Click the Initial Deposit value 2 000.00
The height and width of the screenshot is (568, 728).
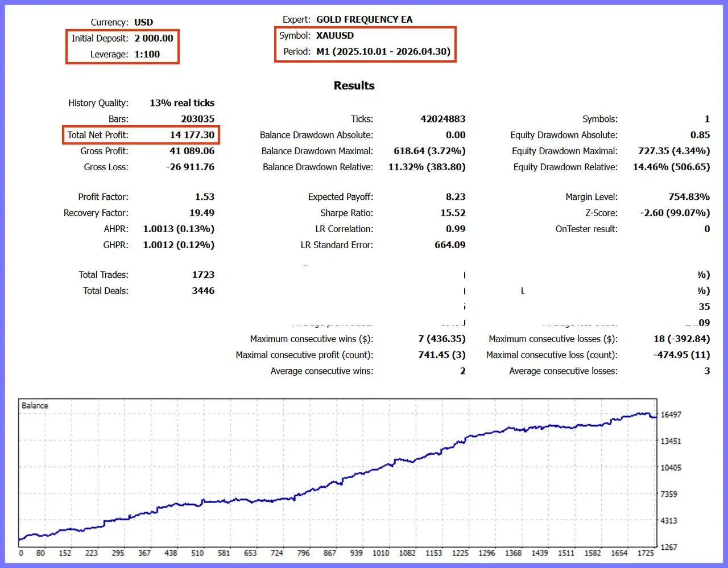click(154, 38)
